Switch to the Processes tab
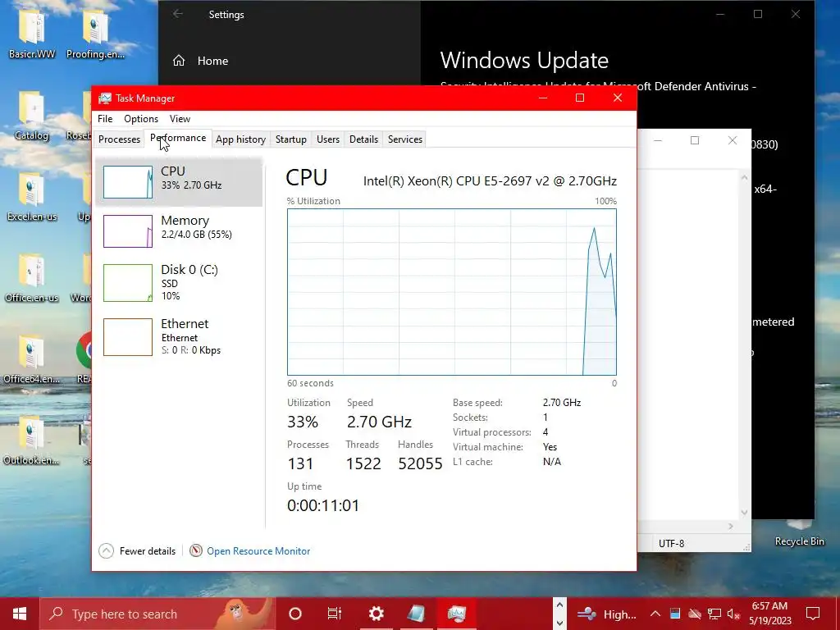840x630 pixels. [119, 139]
